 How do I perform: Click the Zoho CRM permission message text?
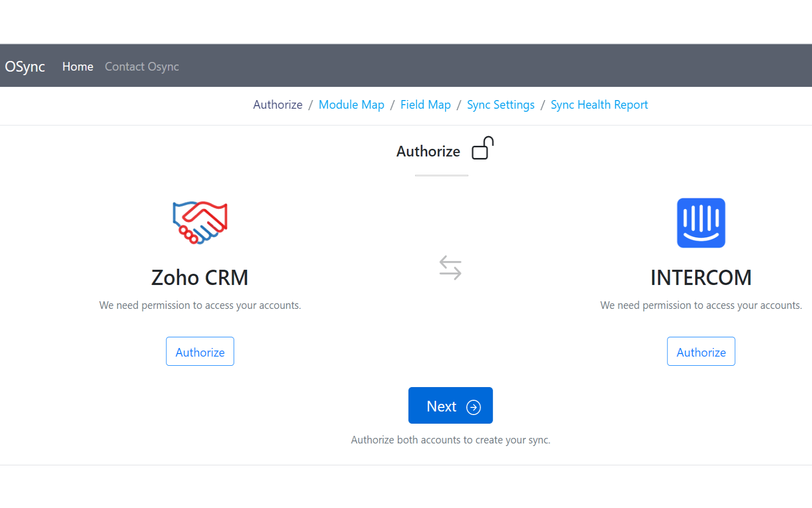point(199,305)
